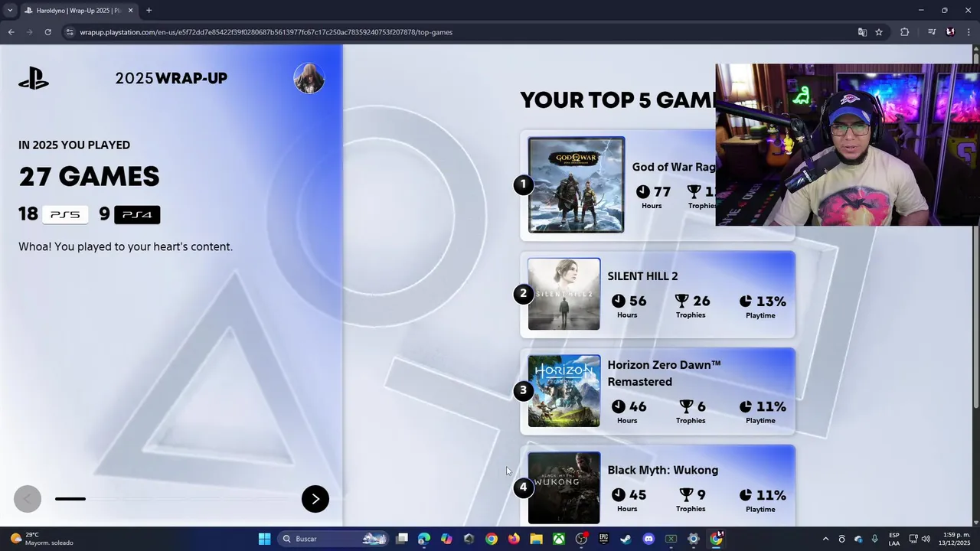Open the weather widget showing 29°C
This screenshot has height=551, width=980.
(x=42, y=539)
